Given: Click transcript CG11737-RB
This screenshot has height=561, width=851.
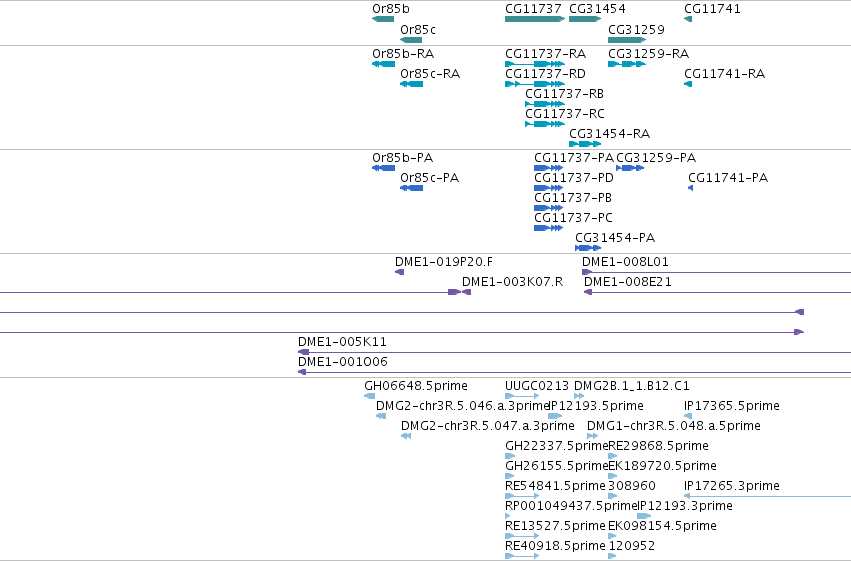Looking at the screenshot, I should pyautogui.click(x=545, y=104).
